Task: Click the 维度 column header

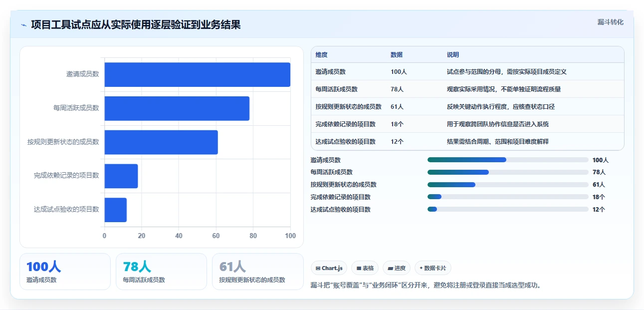Action: point(322,55)
